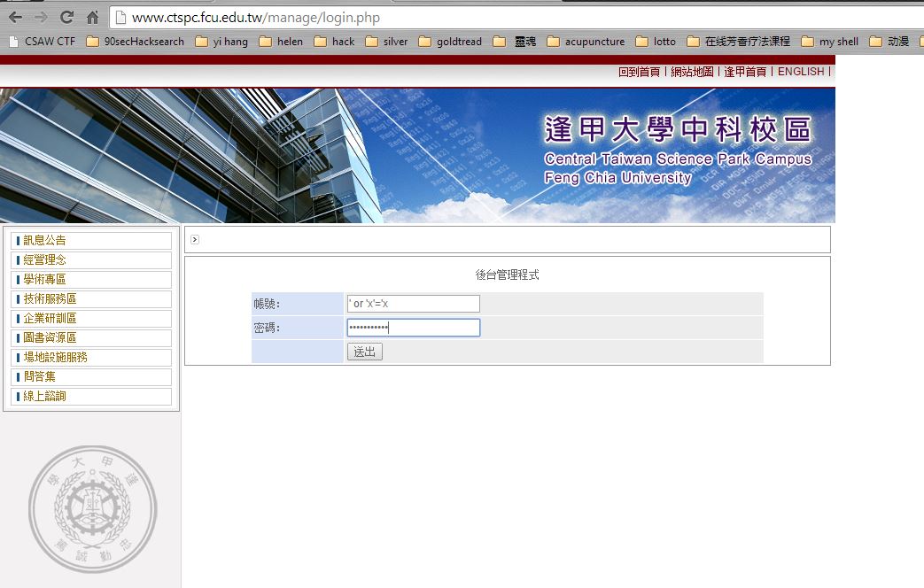924x588 pixels.
Task: Open the 90secHacksearch bookmark folder
Action: (136, 42)
